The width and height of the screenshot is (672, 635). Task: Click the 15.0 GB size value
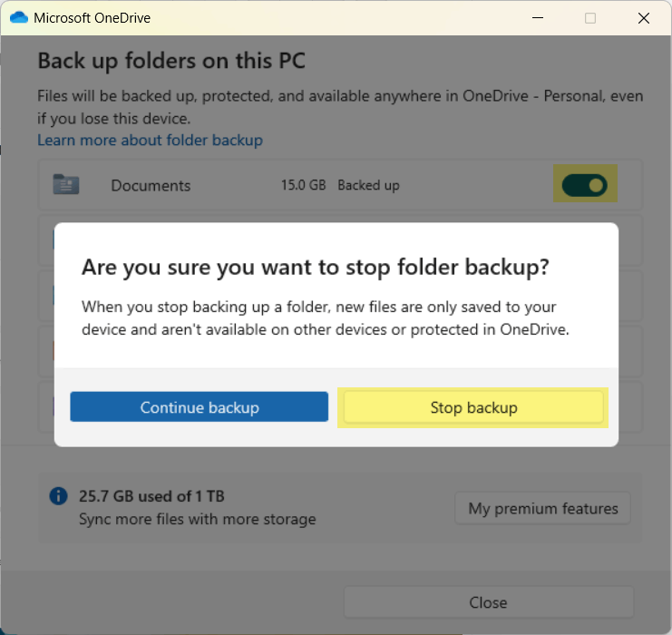pos(303,185)
